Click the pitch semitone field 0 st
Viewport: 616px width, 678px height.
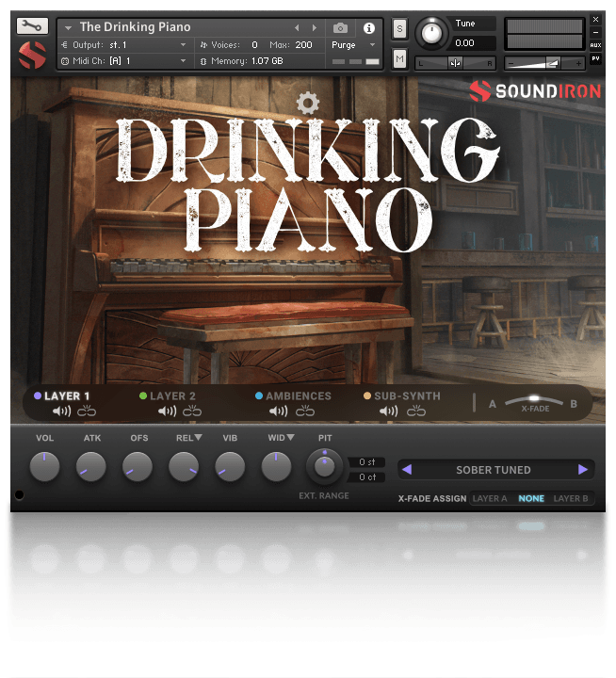pos(366,461)
